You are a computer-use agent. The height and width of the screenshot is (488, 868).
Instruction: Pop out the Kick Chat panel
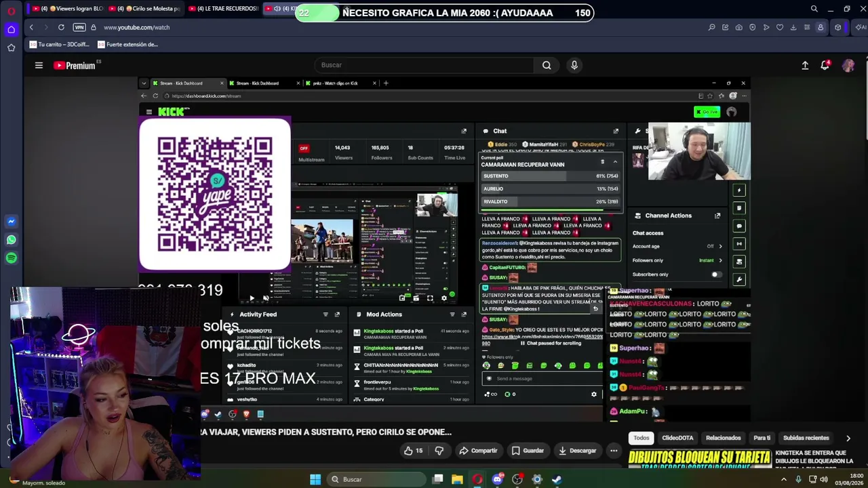click(x=616, y=131)
